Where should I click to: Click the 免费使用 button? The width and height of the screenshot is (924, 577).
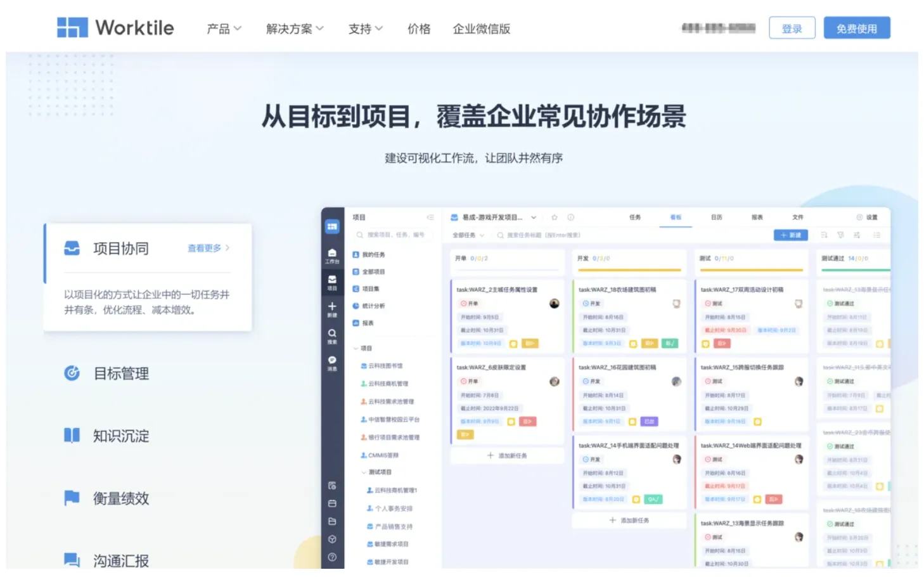click(857, 28)
